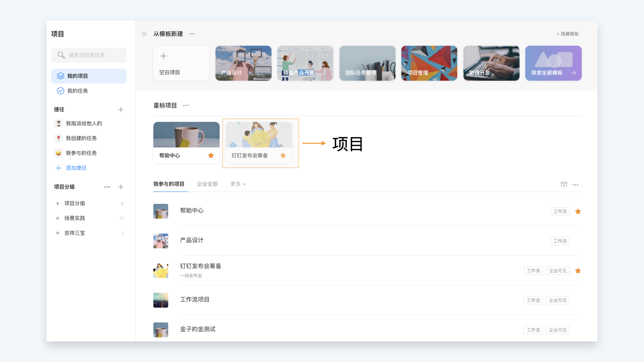
Task: Click the hourglass icon beside 我指派给他人的
Action: click(58, 123)
